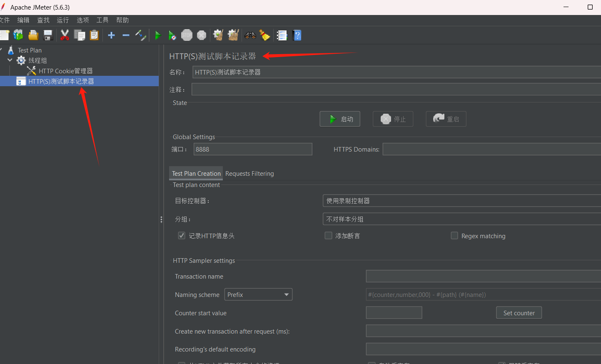This screenshot has height=364, width=601.
Task: Open the 帮助 menu
Action: click(x=122, y=20)
